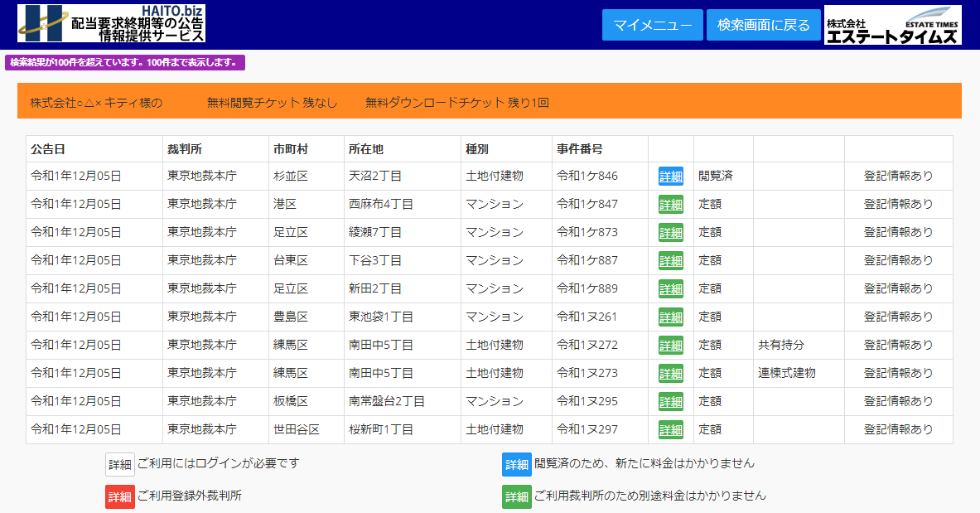The height and width of the screenshot is (513, 980).
Task: Click the 公告日 column header
Action: (x=48, y=149)
